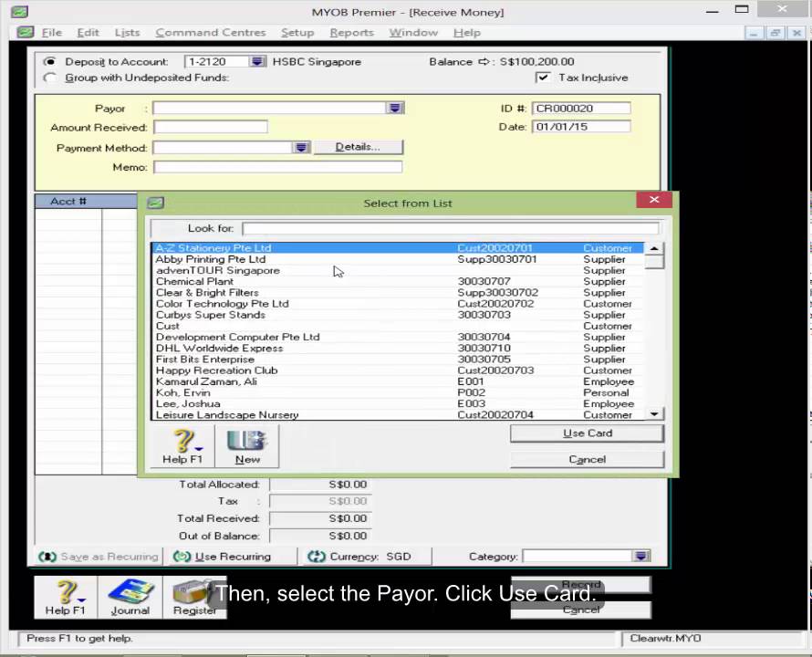Select advenTOUR Singapore row
The image size is (812, 657).
[x=398, y=270]
